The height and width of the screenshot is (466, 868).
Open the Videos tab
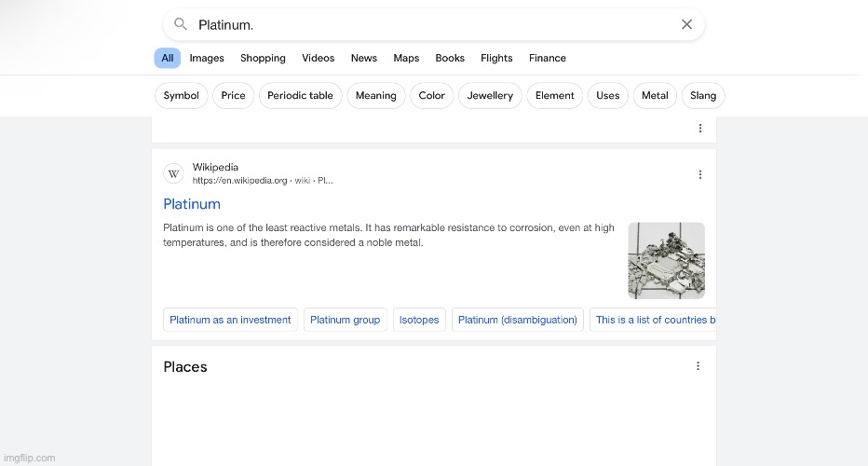(318, 58)
